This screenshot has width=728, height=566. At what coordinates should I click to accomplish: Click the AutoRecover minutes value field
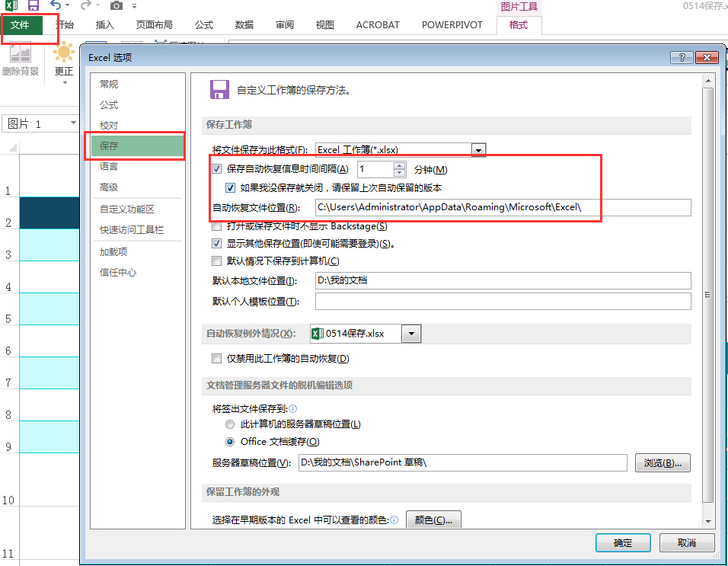(375, 169)
